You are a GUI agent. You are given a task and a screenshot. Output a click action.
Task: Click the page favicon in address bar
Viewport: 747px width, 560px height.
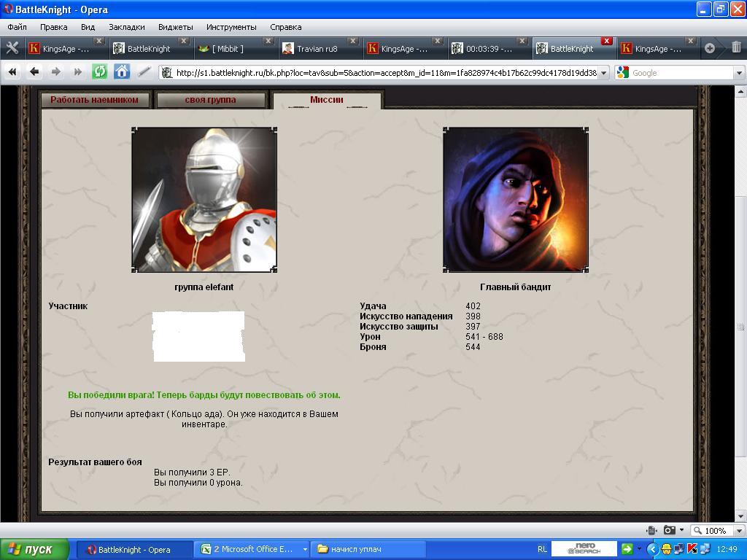point(167,73)
